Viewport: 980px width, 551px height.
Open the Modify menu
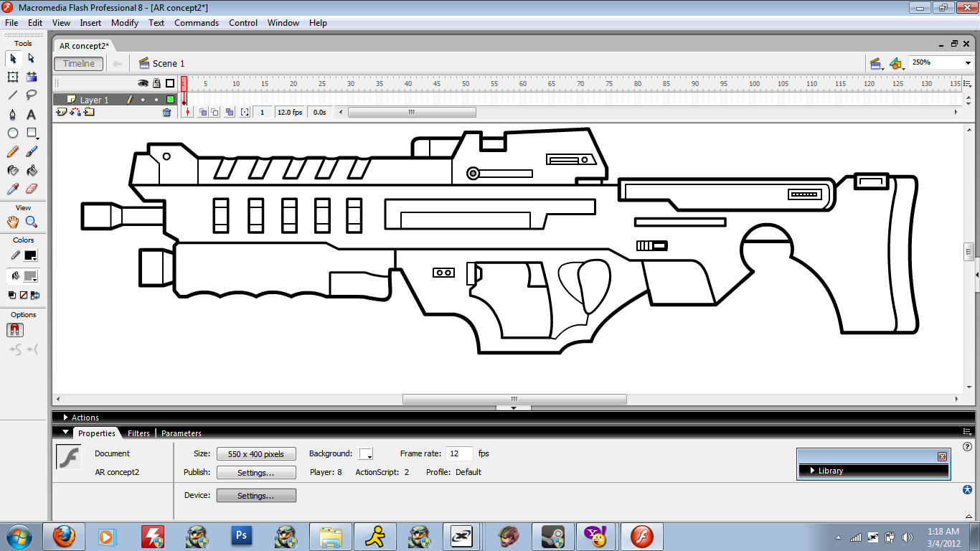click(x=124, y=23)
